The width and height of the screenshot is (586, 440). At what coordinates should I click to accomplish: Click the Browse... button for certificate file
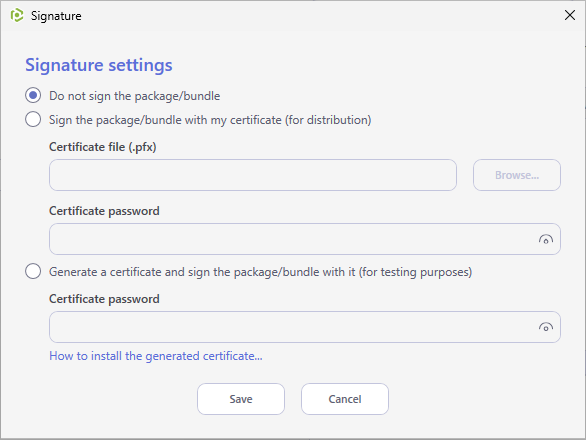tap(516, 175)
